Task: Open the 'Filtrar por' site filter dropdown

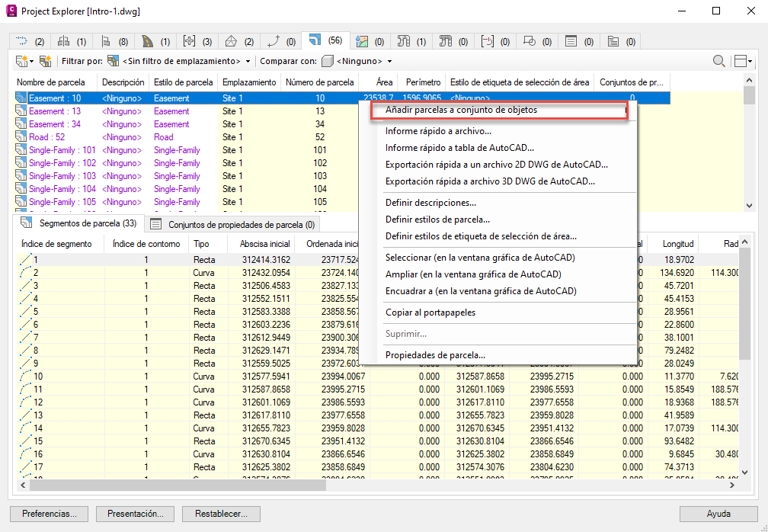Action: [x=248, y=61]
